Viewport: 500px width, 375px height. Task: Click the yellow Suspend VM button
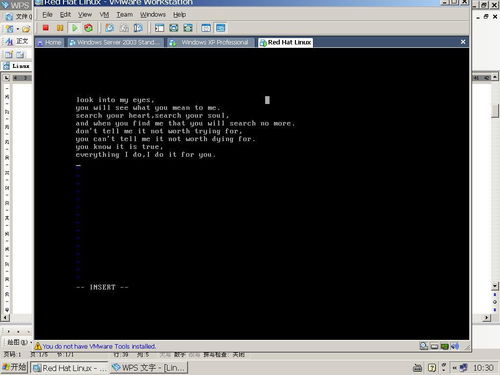coord(60,28)
